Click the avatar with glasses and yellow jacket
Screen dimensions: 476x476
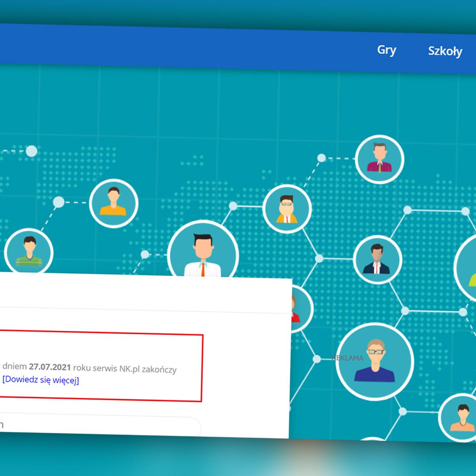tap(287, 209)
